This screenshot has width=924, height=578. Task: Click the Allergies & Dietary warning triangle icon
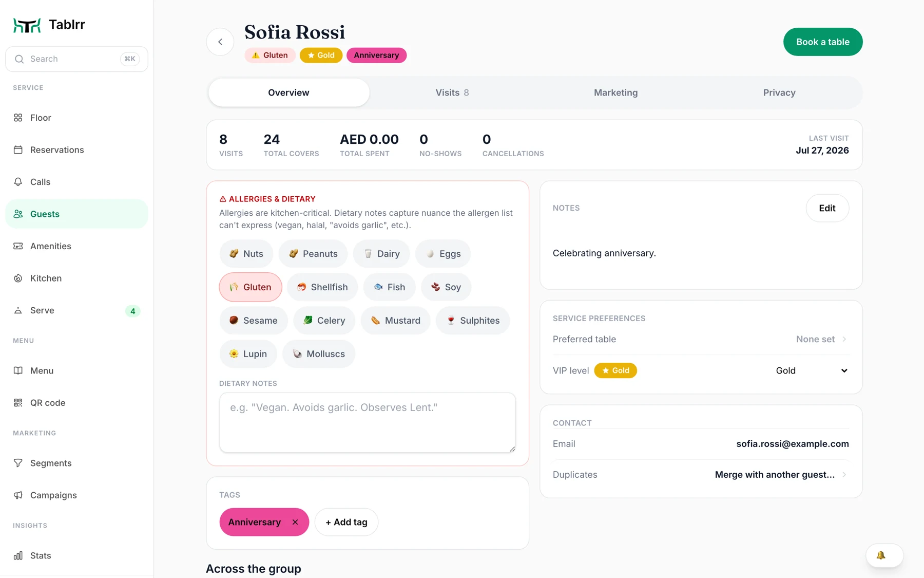click(223, 199)
